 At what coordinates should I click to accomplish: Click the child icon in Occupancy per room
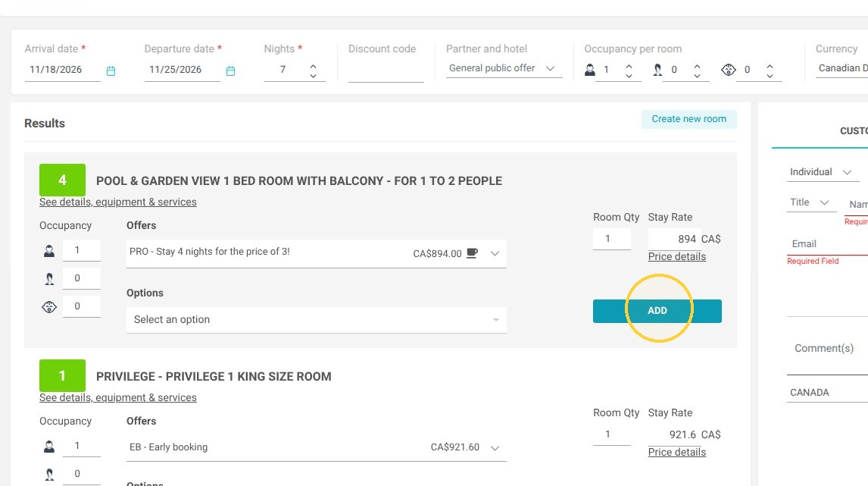pyautogui.click(x=657, y=70)
